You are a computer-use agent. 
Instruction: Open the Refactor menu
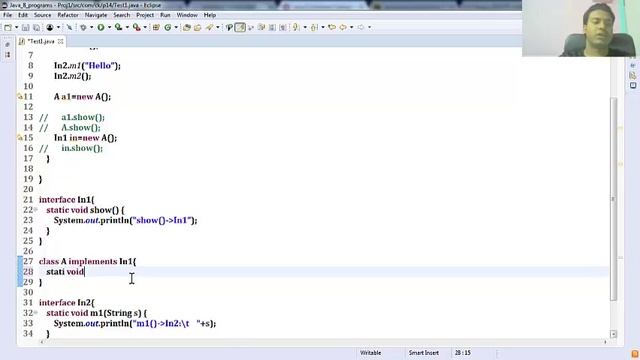click(68, 15)
